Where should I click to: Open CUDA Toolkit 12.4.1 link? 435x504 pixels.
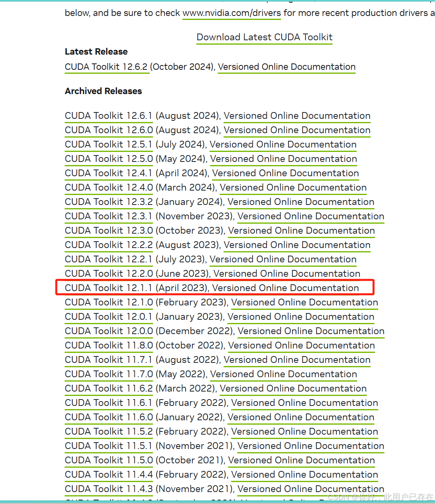(x=109, y=173)
